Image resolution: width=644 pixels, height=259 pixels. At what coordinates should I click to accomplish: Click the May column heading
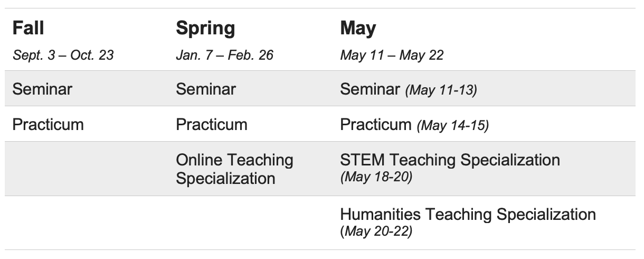358,28
